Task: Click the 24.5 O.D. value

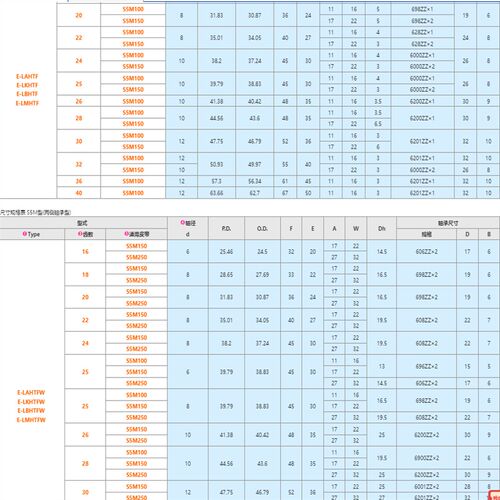Action: tap(262, 252)
